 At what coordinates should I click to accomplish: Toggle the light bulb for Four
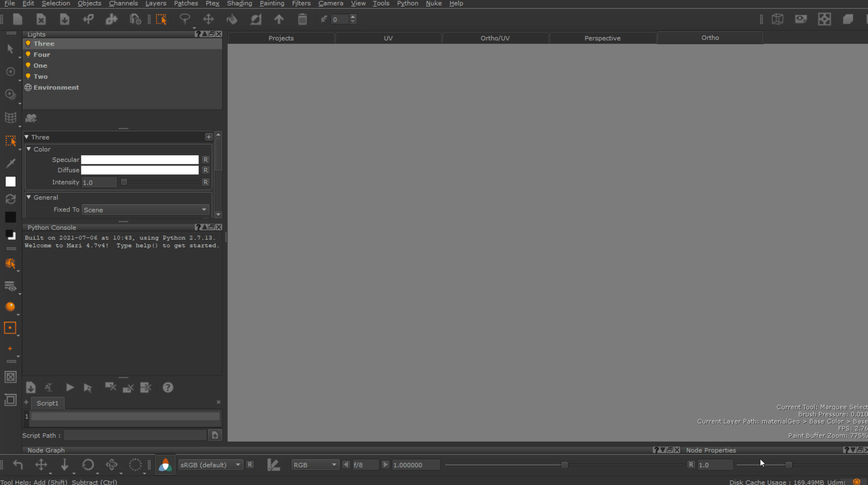pos(28,55)
